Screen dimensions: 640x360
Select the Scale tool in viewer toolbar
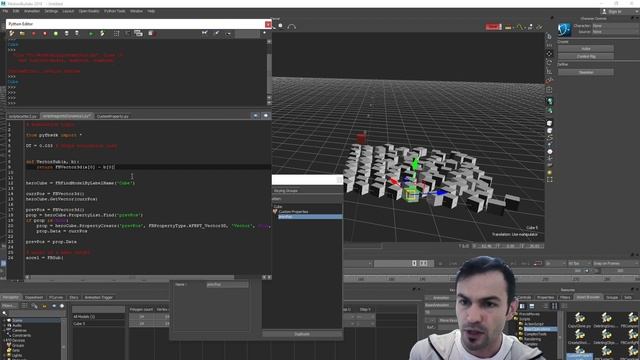[x=550, y=71]
